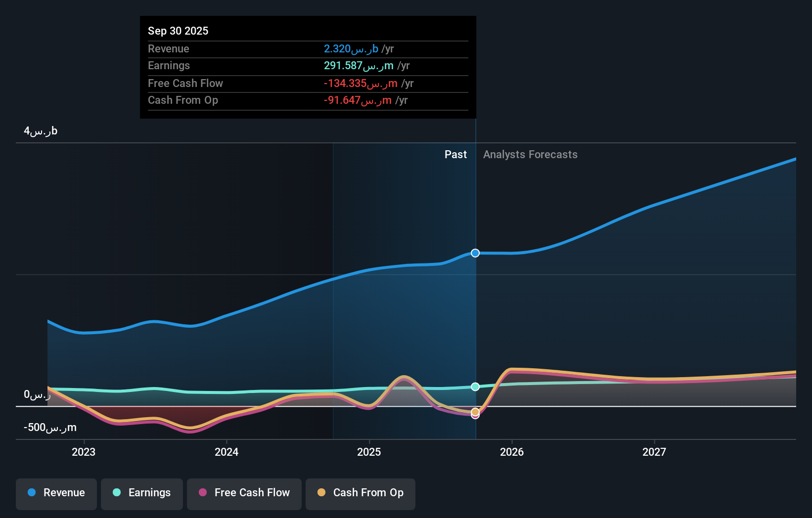Viewport: 812px width, 518px height.
Task: Click the teal Earnings legend dot icon
Action: point(117,493)
